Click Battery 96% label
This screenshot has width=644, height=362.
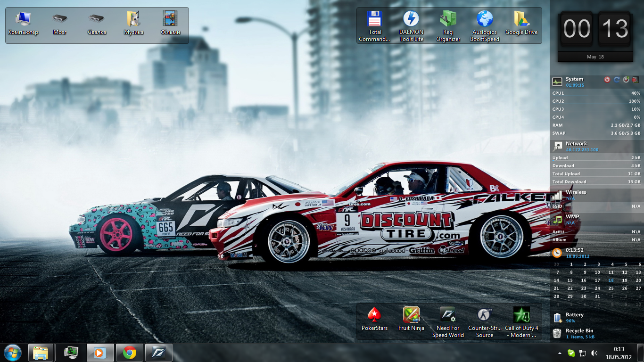pos(570,321)
